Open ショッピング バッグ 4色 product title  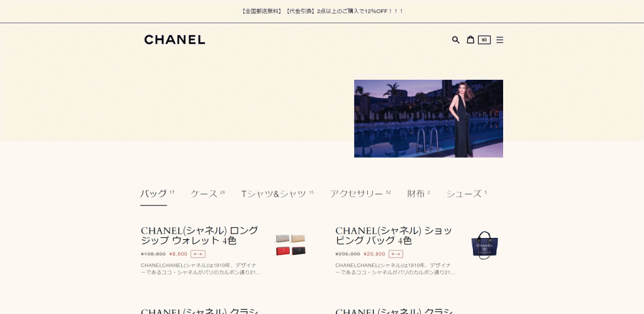[393, 235]
